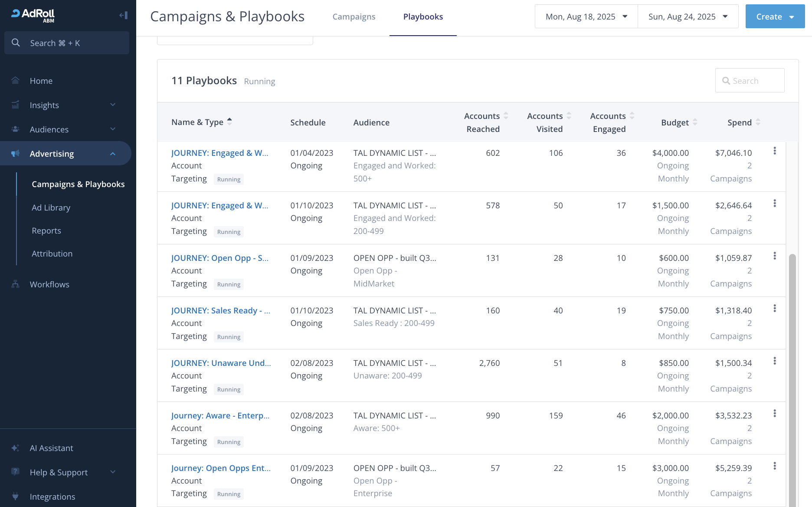Open the AI Assistant sparkle icon
Image resolution: width=812 pixels, height=507 pixels.
coord(16,448)
